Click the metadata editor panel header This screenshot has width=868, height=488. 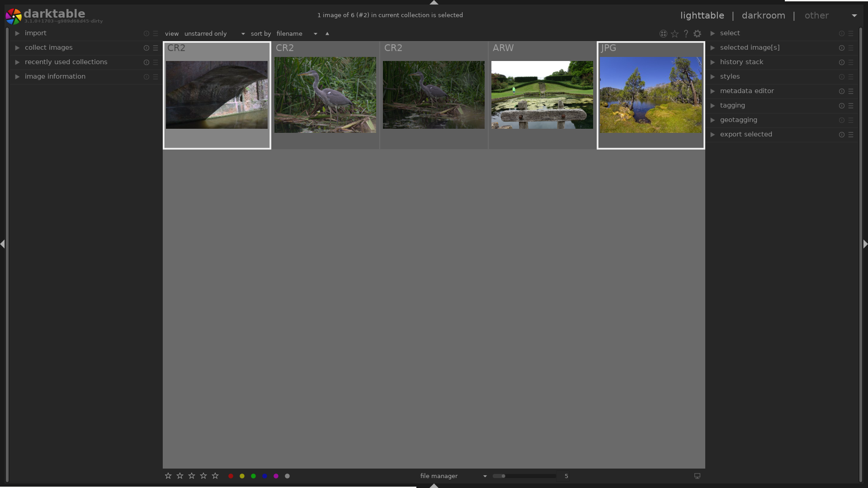click(x=747, y=91)
